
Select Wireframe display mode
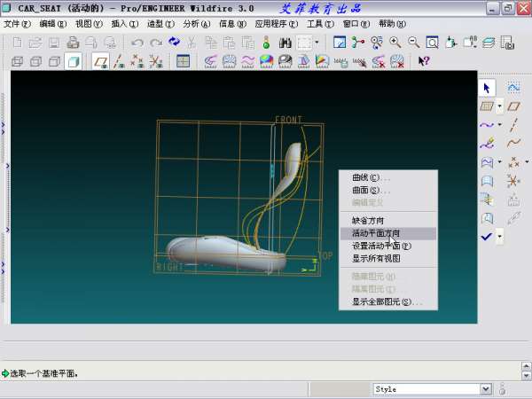[17, 61]
